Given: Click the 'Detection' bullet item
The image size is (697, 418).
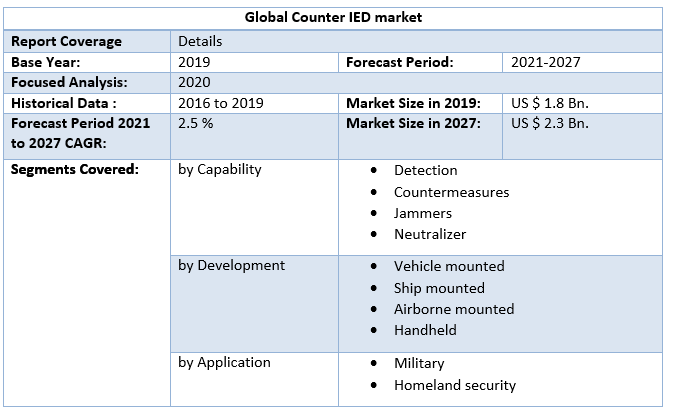Looking at the screenshot, I should [425, 170].
